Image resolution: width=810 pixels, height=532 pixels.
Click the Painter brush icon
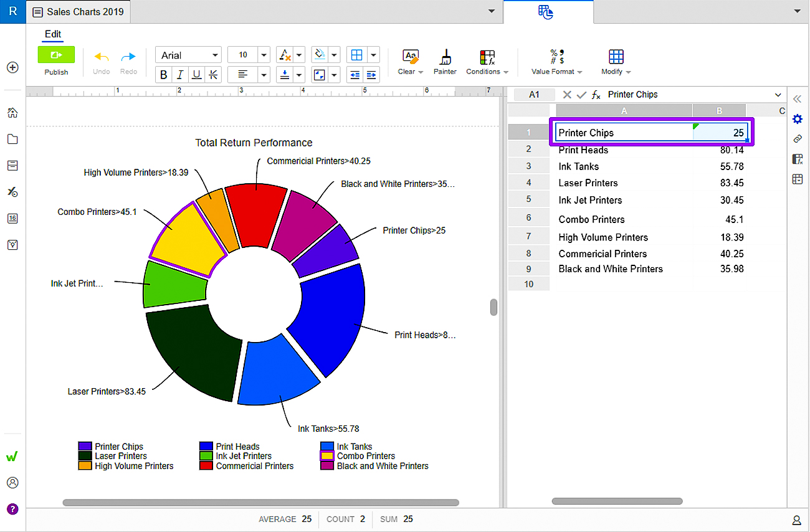click(445, 57)
